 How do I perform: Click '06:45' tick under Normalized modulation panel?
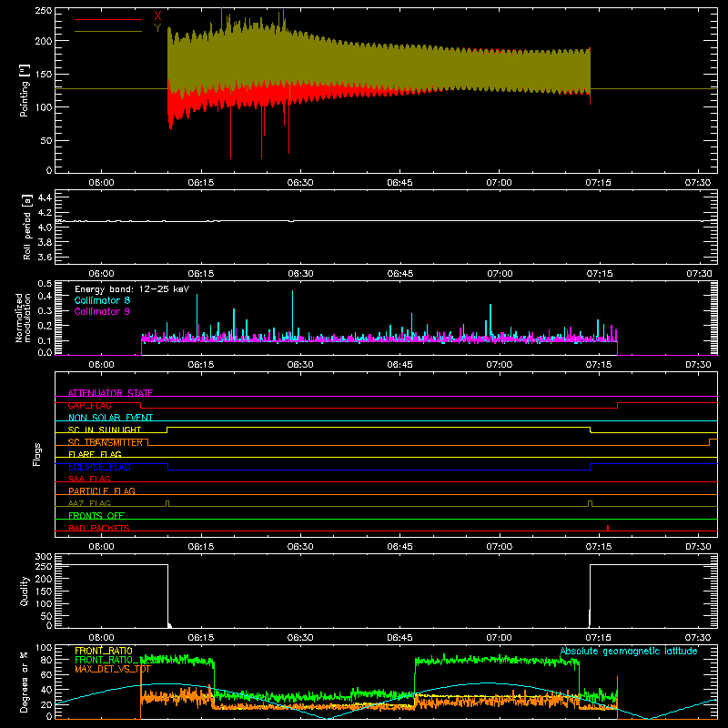click(x=399, y=365)
